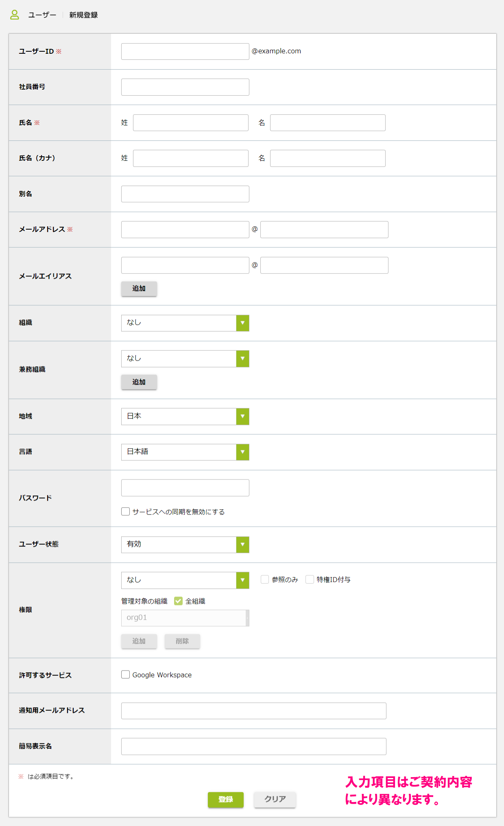Image resolution: width=504 pixels, height=826 pixels.
Task: Click the ユーザー breadcrumb link
Action: coord(42,15)
